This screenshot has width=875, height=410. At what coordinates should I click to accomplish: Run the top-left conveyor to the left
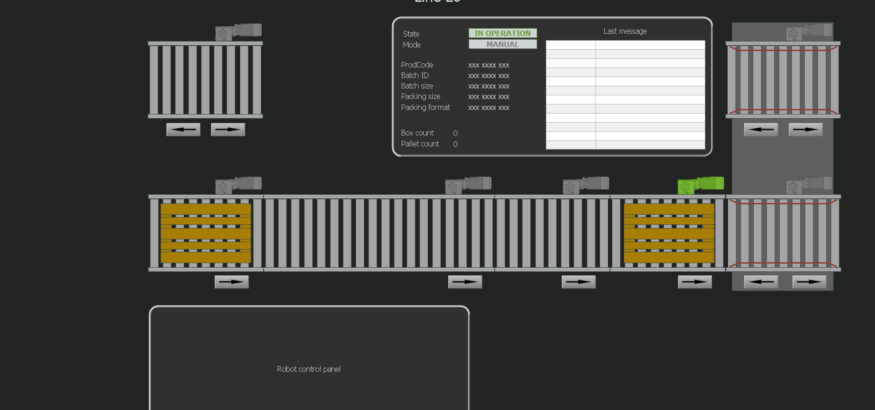click(x=183, y=129)
